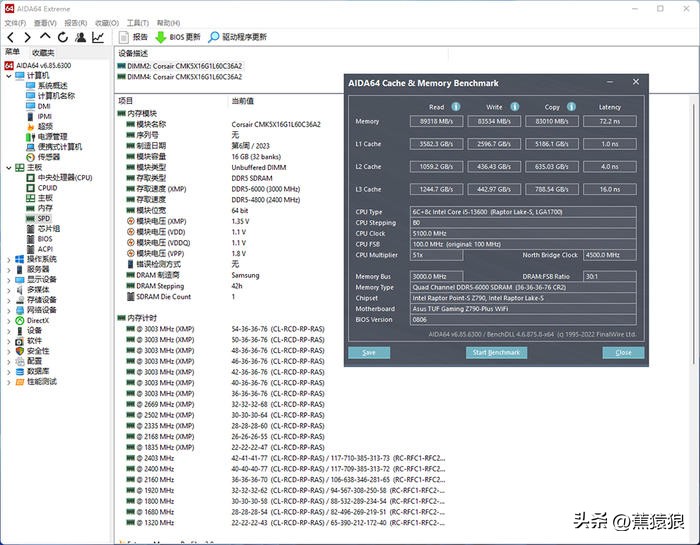The width and height of the screenshot is (700, 545).
Task: Expand the DirectX tree node
Action: [9, 320]
